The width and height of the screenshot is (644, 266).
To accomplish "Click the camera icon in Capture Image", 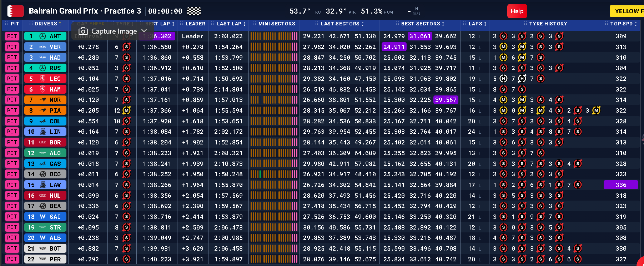I will (83, 31).
